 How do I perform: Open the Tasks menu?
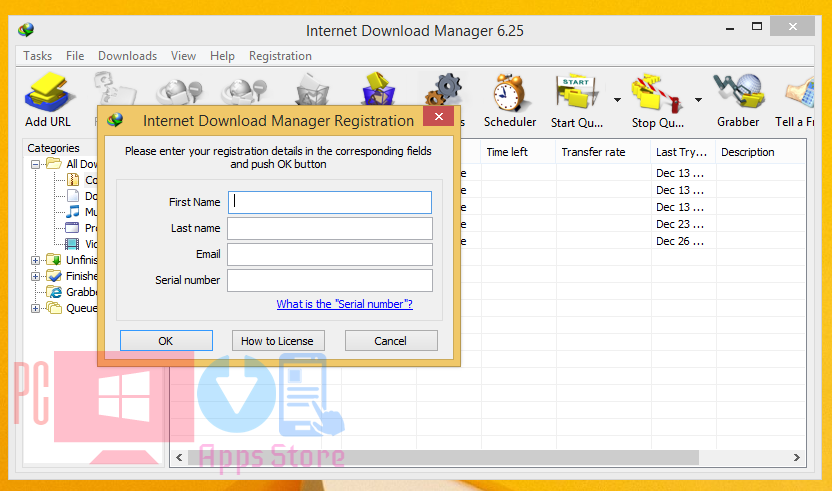coord(38,56)
